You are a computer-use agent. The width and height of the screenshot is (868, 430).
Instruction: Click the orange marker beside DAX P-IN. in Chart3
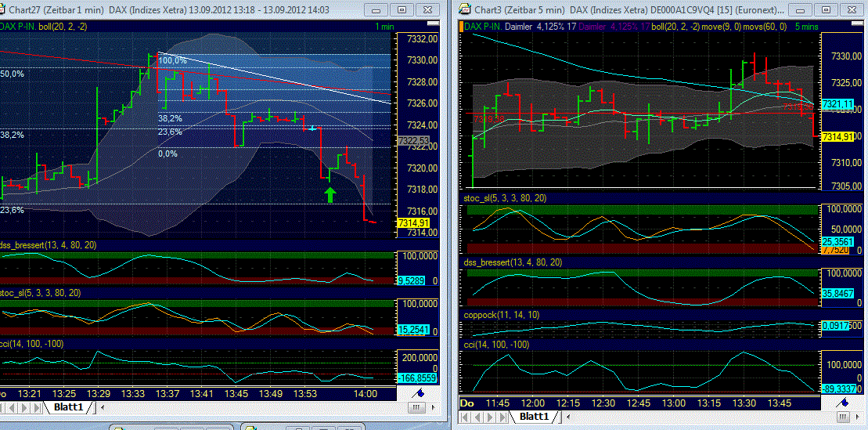[461, 26]
